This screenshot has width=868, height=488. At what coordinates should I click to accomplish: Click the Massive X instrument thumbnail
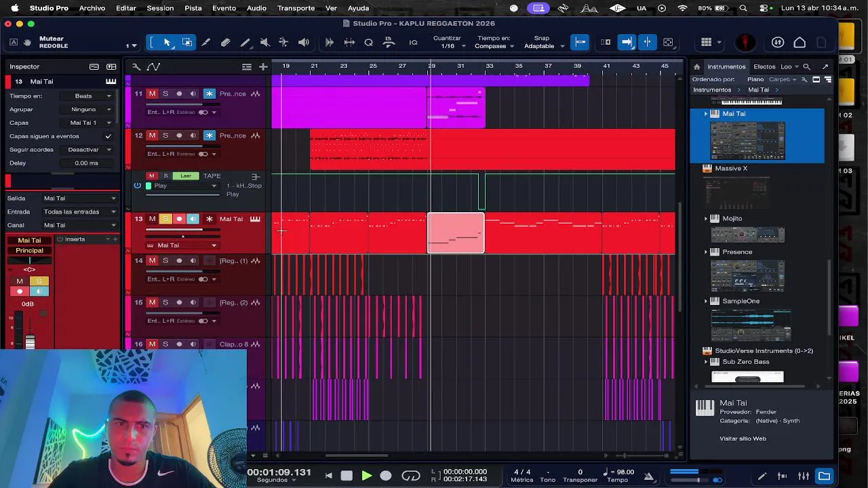coord(737,192)
